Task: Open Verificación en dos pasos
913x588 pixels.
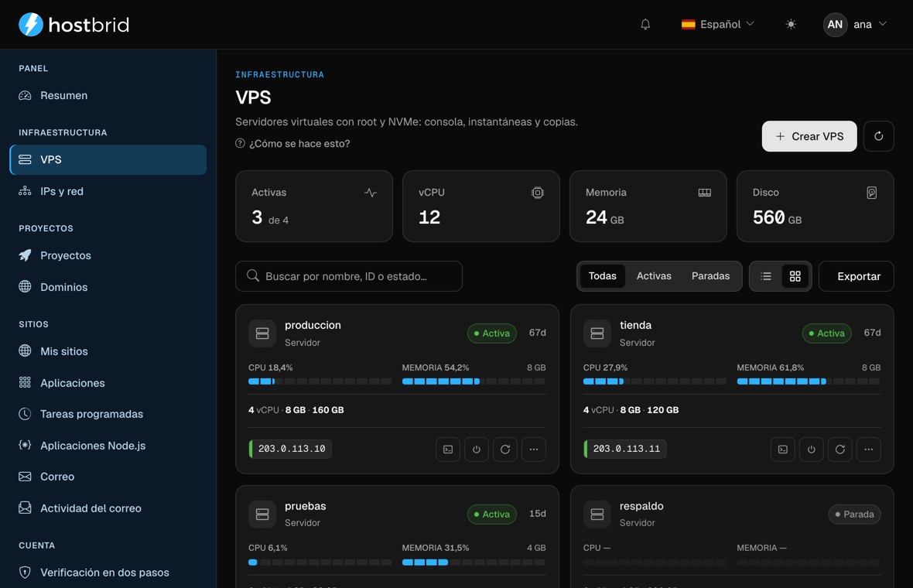Action: tap(108, 573)
